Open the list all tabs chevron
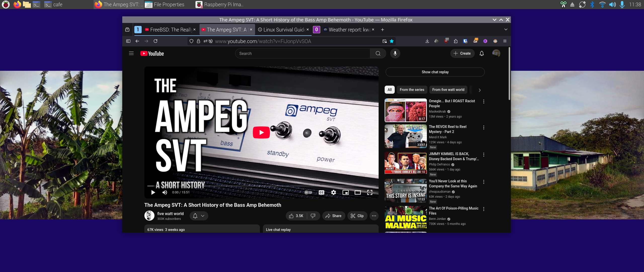This screenshot has height=272, width=644. (x=506, y=30)
